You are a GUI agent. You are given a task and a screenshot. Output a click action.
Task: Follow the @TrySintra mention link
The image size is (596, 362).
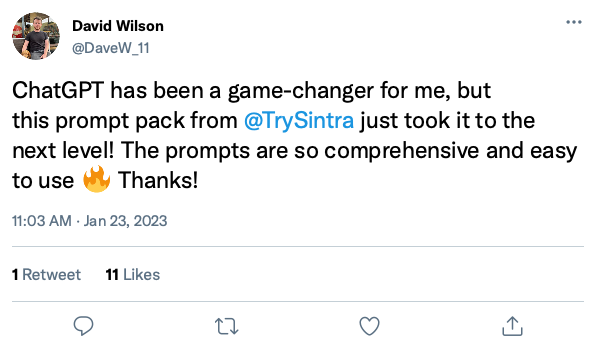pos(299,121)
